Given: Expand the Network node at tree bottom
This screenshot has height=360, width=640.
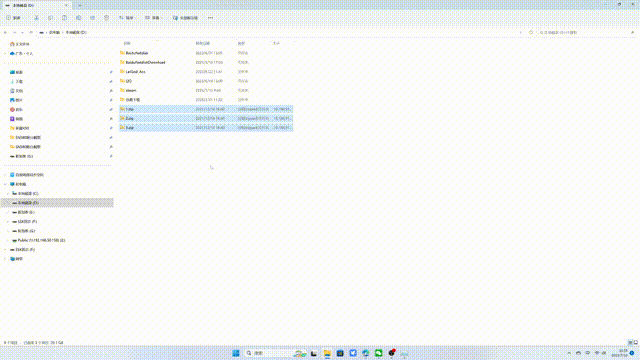Looking at the screenshot, I should [x=5, y=259].
